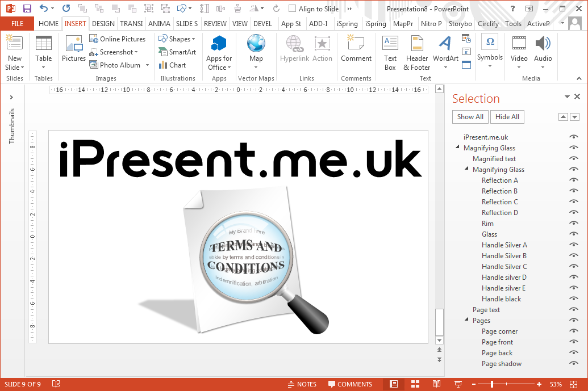Insert WordArt text
Image resolution: width=588 pixels, height=391 pixels.
coord(445,52)
